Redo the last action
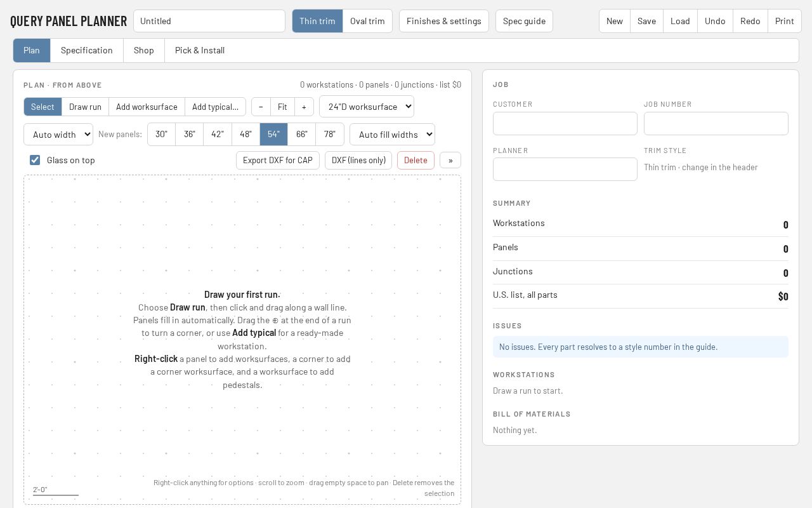 [750, 21]
